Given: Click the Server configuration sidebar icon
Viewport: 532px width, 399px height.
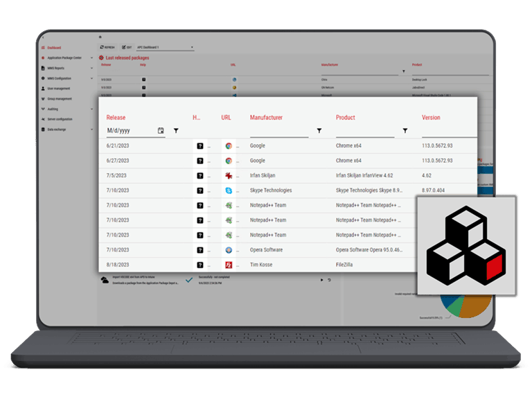Looking at the screenshot, I should 43,119.
